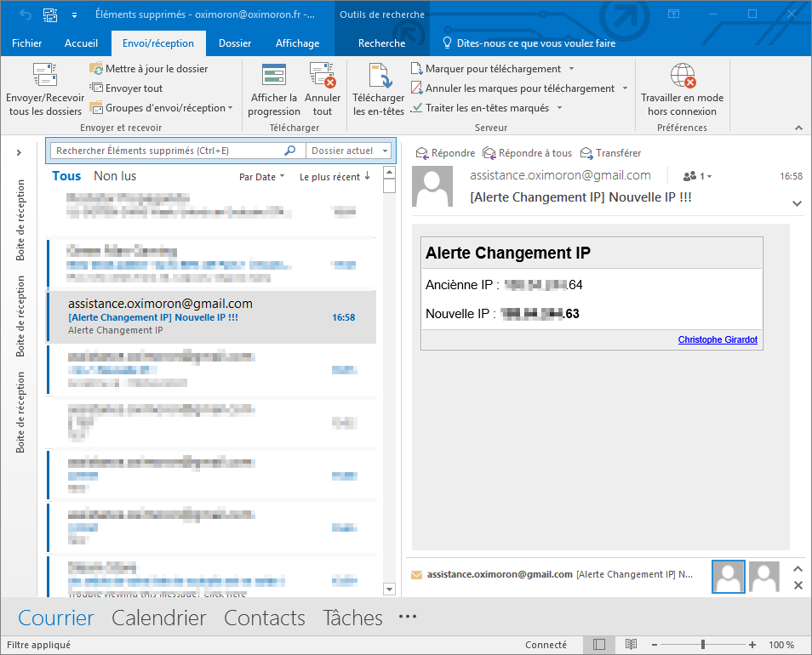Click Filtre appliqué in status bar
The height and width of the screenshot is (655, 812).
point(39,645)
